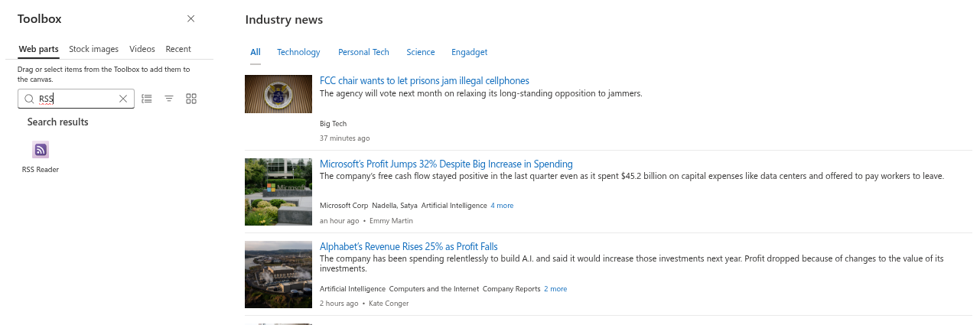
Task: Clear the RSS search text
Action: (123, 99)
